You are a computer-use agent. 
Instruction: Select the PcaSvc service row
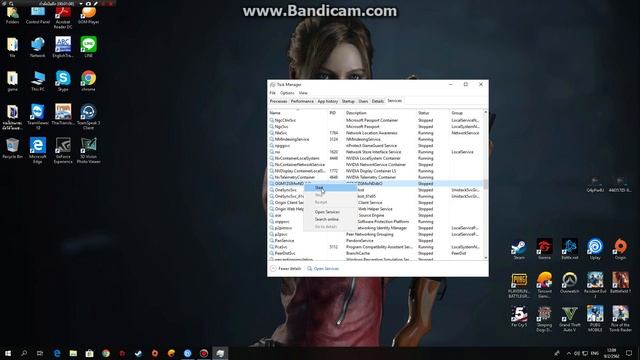coord(376,247)
